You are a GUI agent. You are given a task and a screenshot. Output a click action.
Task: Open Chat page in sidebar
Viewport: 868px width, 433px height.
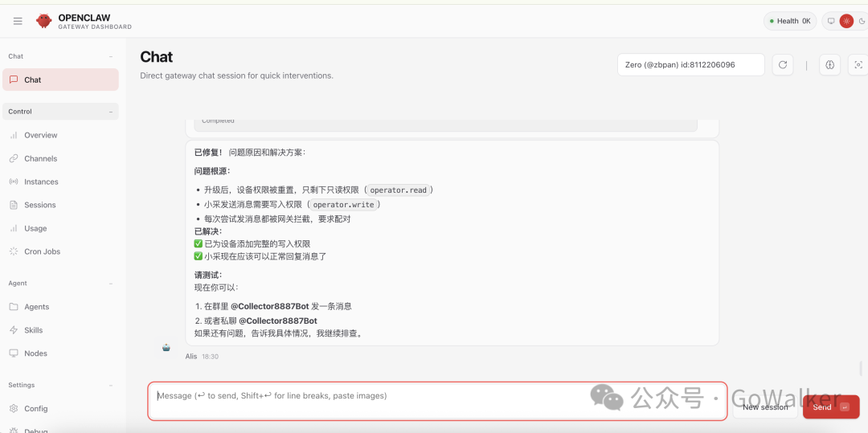pos(60,80)
